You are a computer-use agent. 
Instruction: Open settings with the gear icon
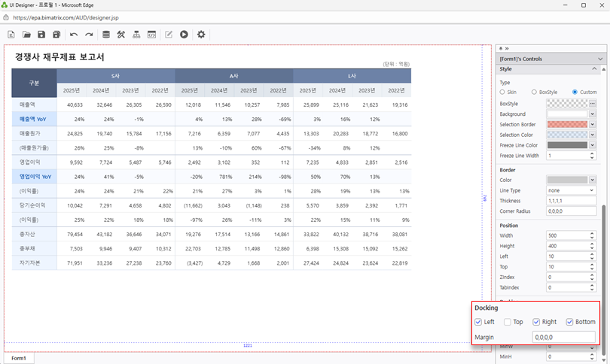(201, 35)
